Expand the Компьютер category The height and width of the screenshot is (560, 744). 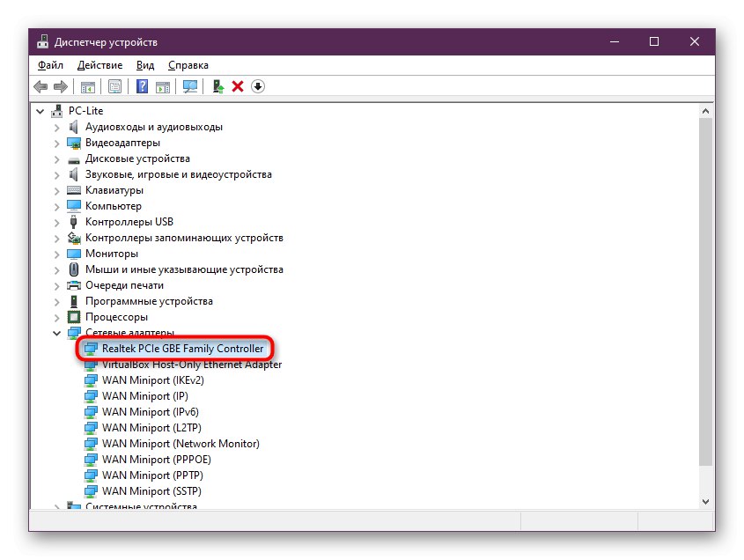click(x=57, y=207)
